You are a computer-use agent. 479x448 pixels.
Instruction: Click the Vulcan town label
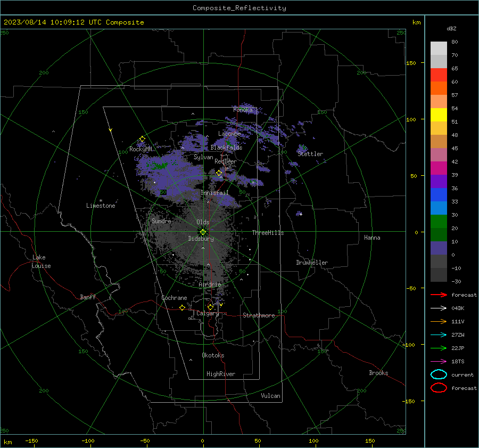point(271,396)
